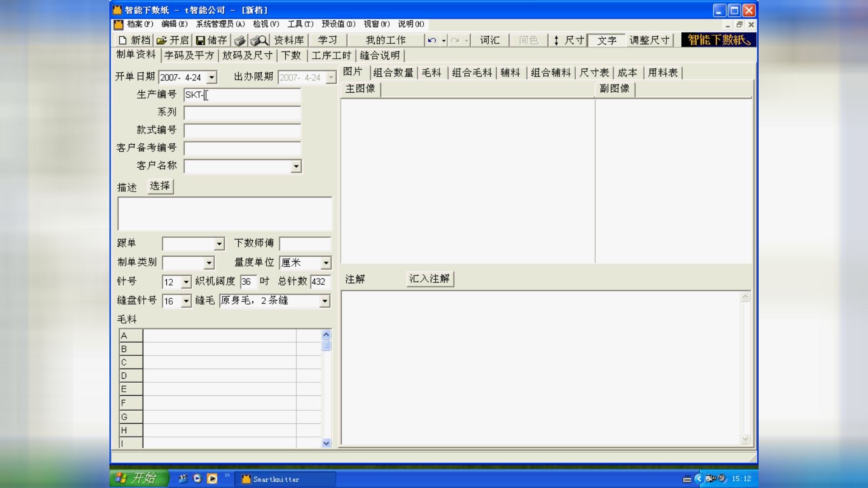Click the orange player quick launch icon
The image size is (868, 488).
click(212, 479)
